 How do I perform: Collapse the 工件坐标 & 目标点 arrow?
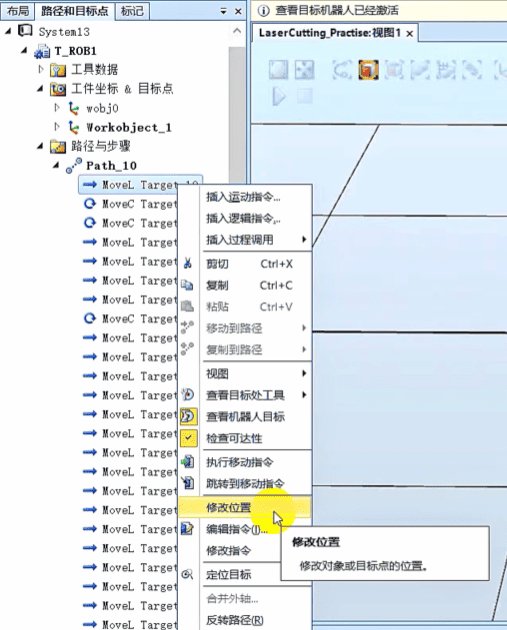click(40, 88)
